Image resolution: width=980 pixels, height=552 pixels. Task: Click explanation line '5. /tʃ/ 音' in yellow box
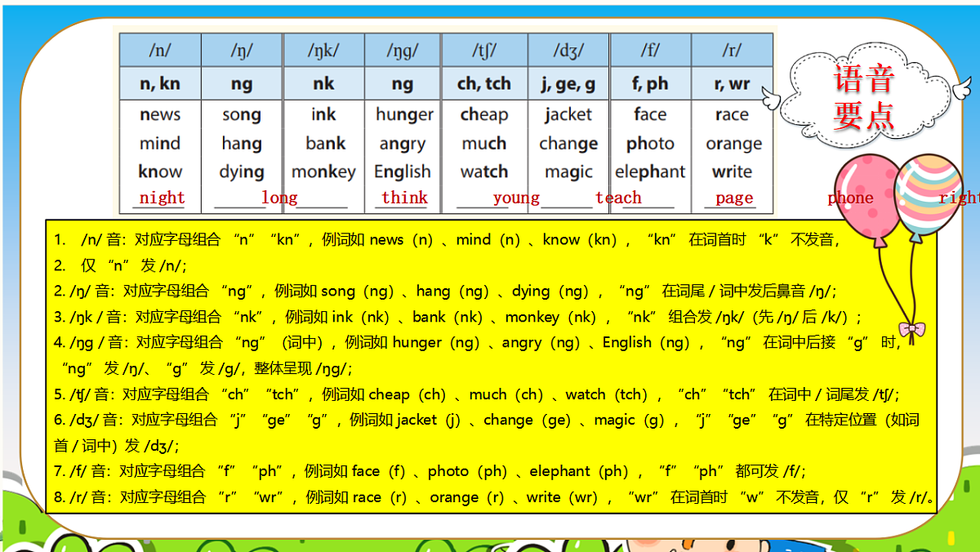click(476, 394)
